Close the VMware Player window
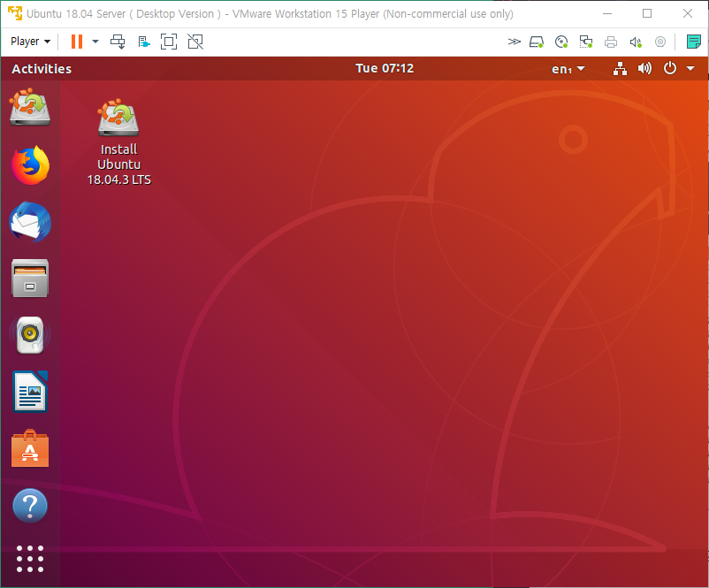The height and width of the screenshot is (588, 709). pos(688,13)
